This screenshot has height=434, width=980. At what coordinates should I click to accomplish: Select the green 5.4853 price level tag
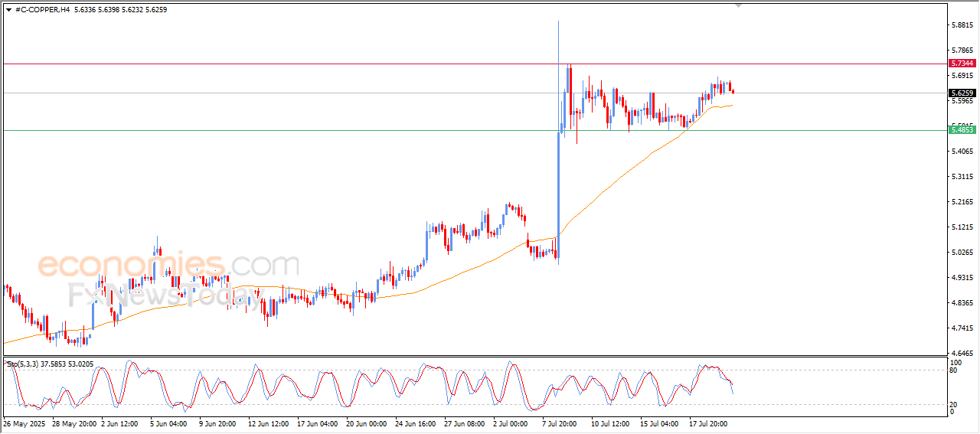coord(962,130)
